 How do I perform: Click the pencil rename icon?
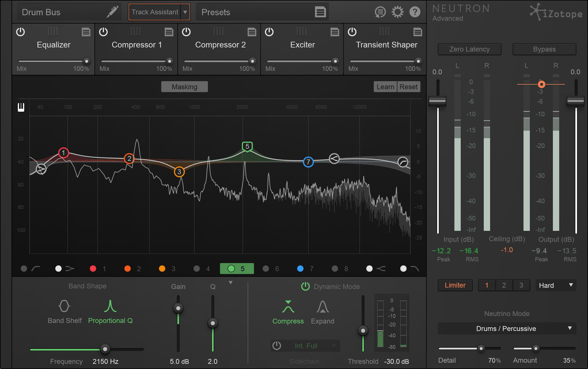(x=112, y=12)
